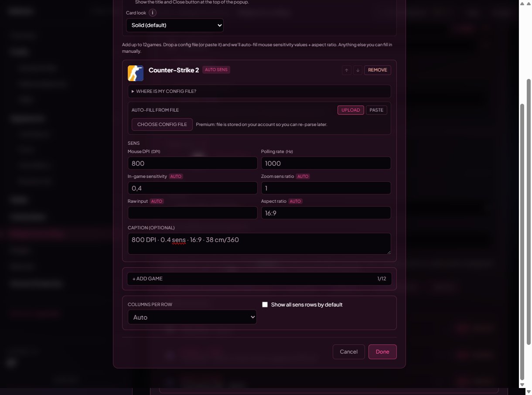The image size is (532, 395).
Task: Cancel the dialog
Action: click(x=349, y=352)
